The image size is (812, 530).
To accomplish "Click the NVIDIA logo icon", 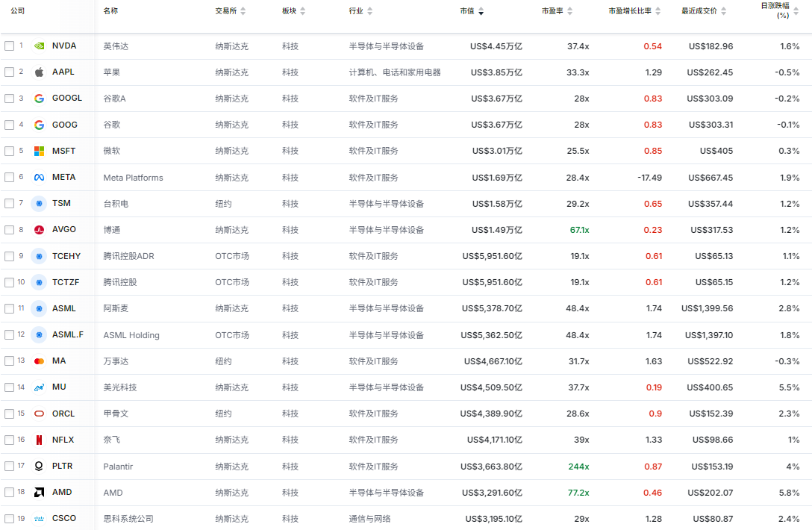I will point(39,46).
